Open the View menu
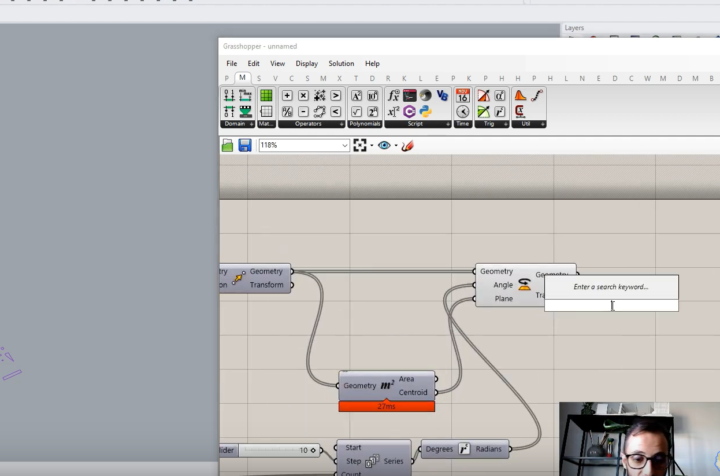Viewport: 720px width, 476px height. point(277,63)
